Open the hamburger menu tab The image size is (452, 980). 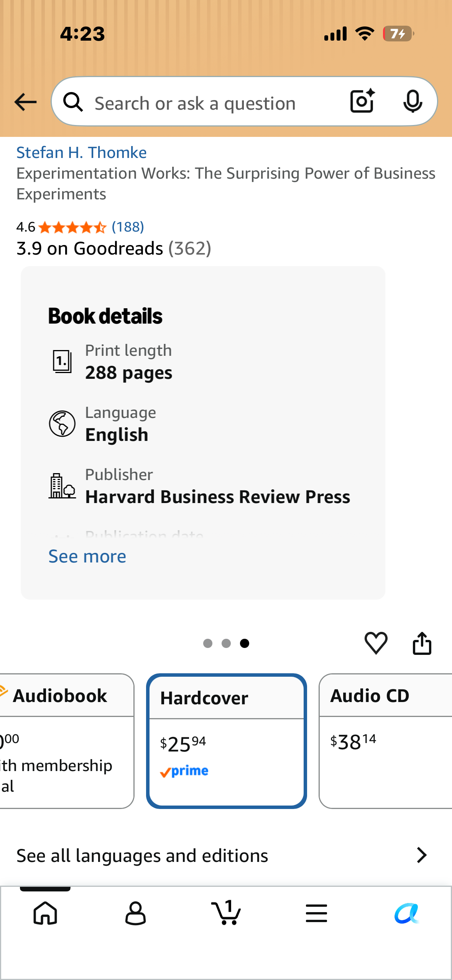(316, 913)
